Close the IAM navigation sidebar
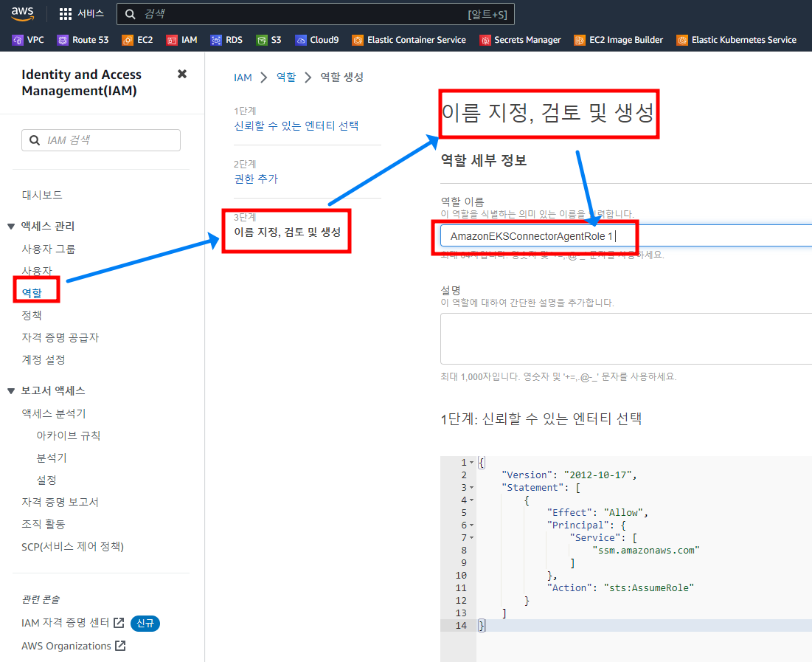 tap(181, 74)
